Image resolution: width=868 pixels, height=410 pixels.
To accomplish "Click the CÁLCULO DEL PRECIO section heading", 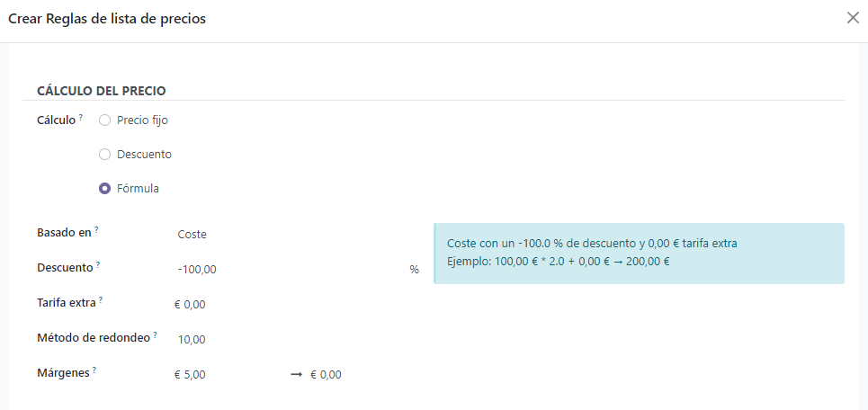I will click(101, 91).
